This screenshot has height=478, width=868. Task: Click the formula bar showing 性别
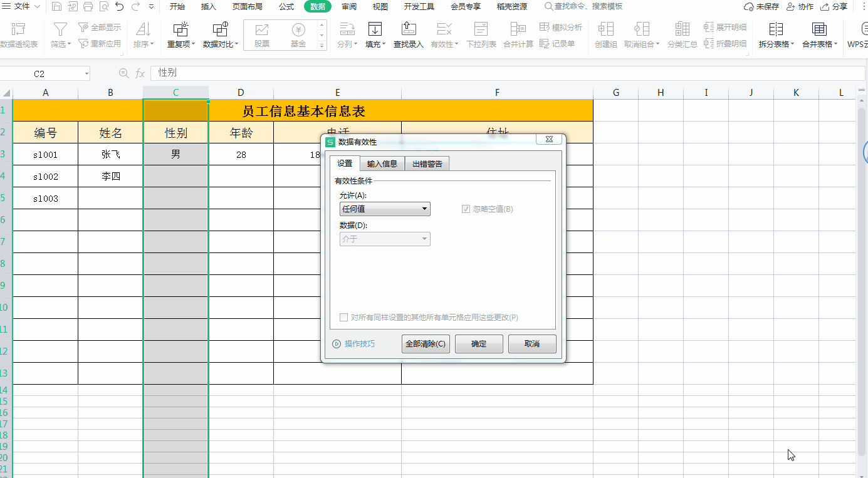[508, 73]
